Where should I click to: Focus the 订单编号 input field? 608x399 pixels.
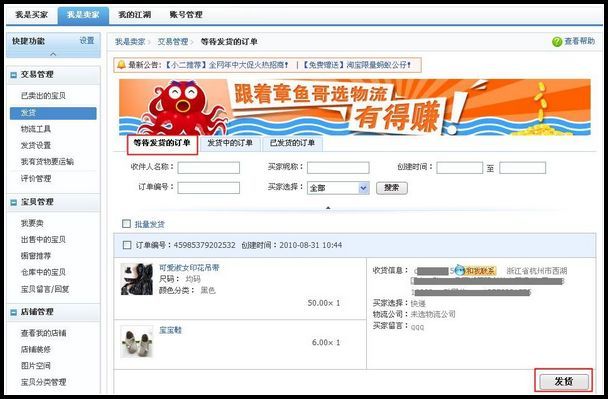click(x=209, y=188)
